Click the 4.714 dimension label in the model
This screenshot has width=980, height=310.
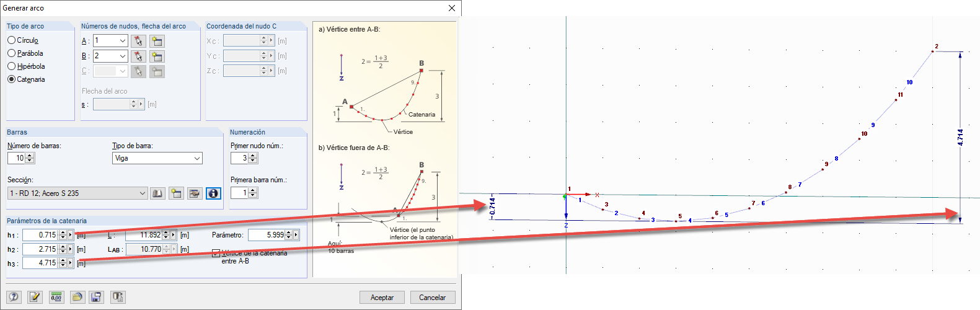pos(960,138)
